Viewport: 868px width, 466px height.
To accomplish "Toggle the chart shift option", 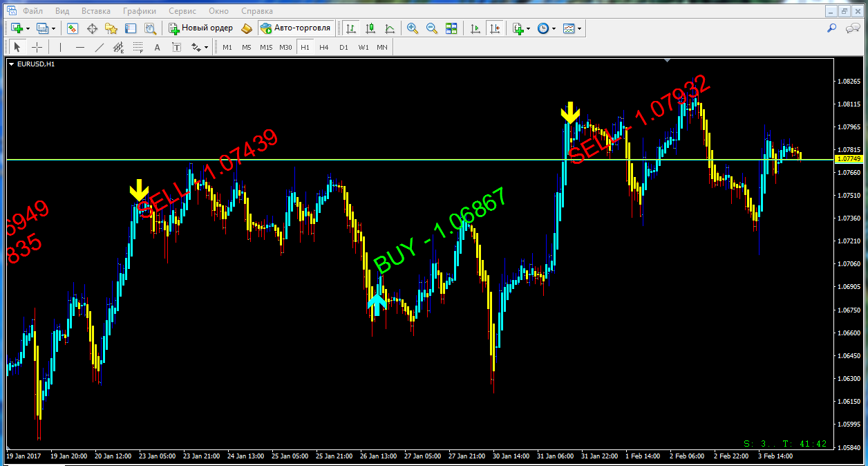I will pyautogui.click(x=495, y=28).
